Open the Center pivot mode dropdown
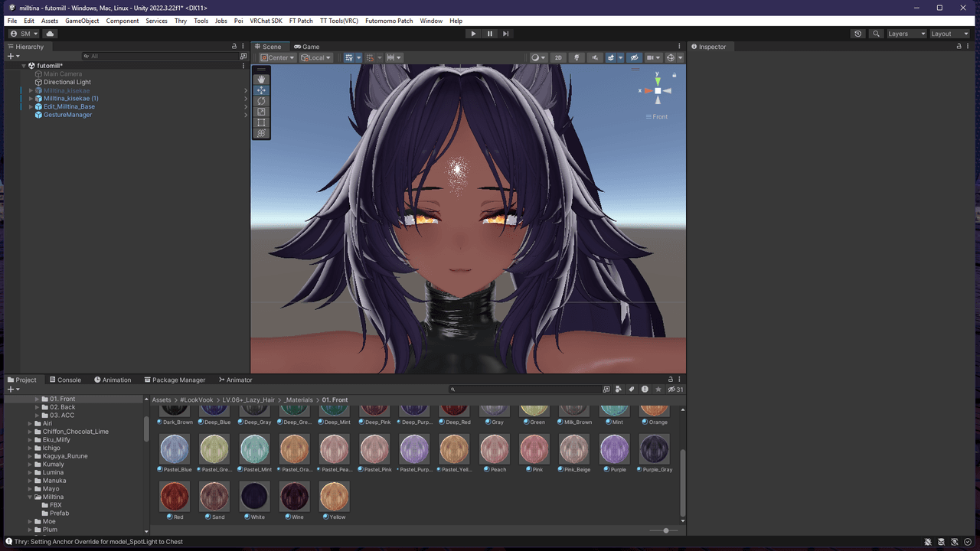Image resolution: width=980 pixels, height=551 pixels. [278, 57]
